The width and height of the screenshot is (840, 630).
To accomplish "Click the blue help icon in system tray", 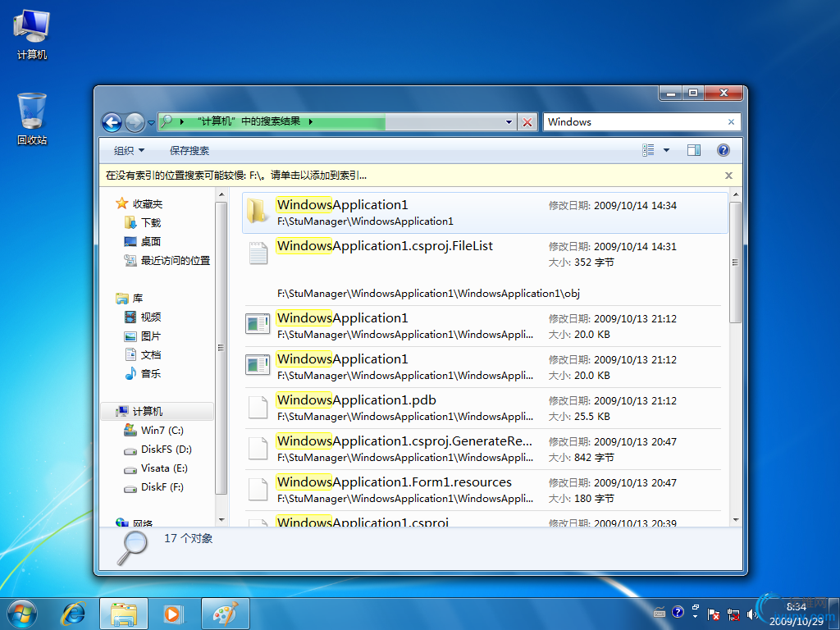I will pos(678,612).
